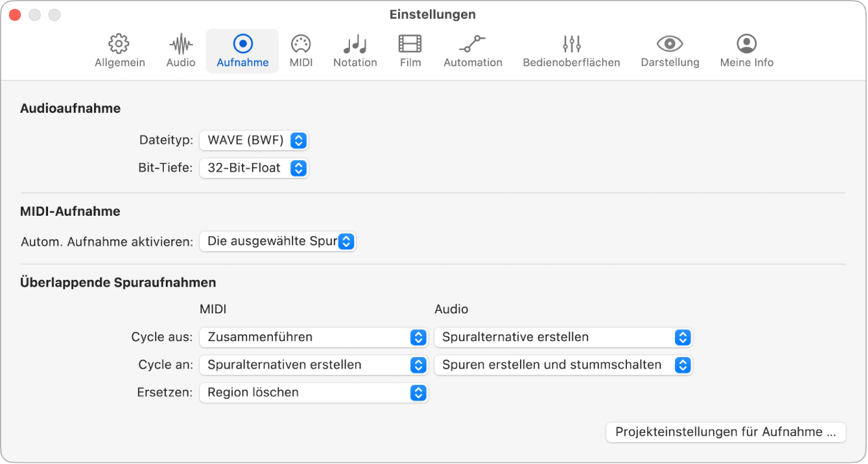
Task: Click the MIDI keyboard icon
Action: (x=300, y=49)
